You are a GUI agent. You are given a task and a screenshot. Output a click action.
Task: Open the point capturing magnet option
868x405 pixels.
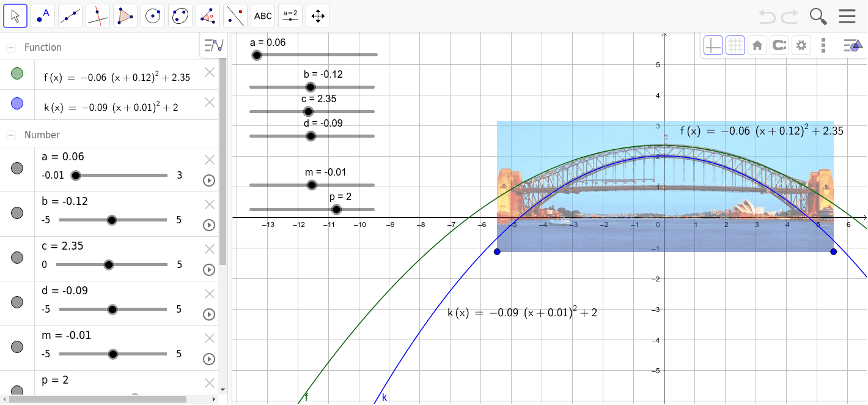coord(779,45)
